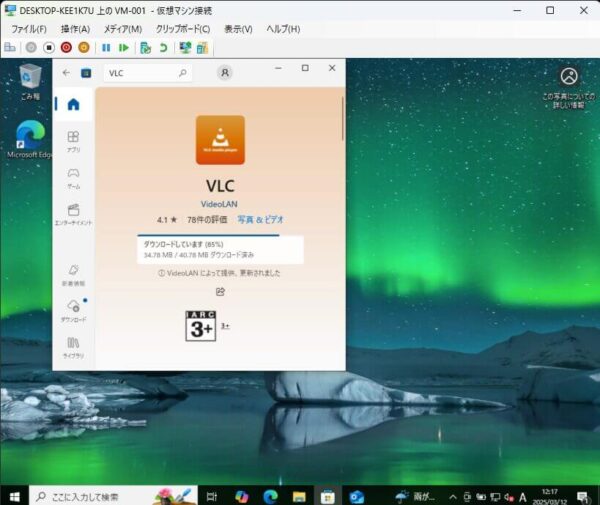
Task: Open Task View from taskbar
Action: tap(212, 497)
